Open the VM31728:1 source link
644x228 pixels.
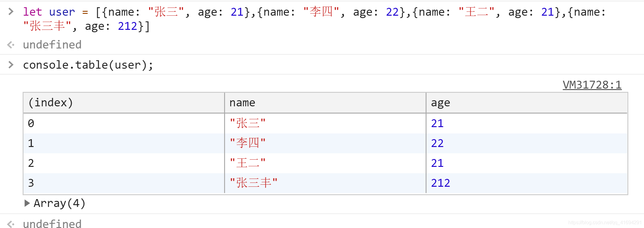pyautogui.click(x=592, y=85)
